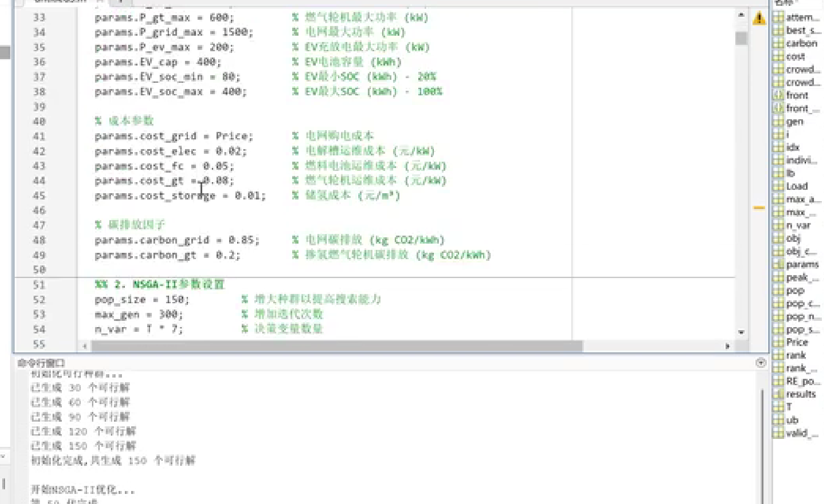The height and width of the screenshot is (504, 824).
Task: Select the front cell variable icon
Action: coord(778,95)
